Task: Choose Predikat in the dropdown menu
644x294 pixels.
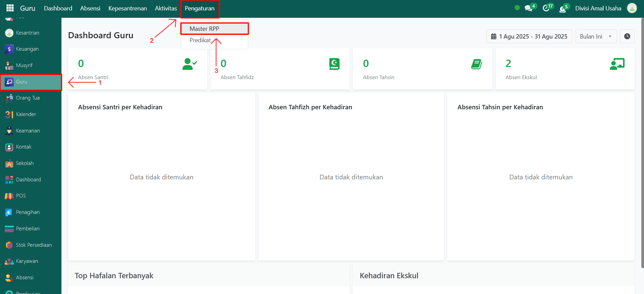Action: [x=200, y=40]
